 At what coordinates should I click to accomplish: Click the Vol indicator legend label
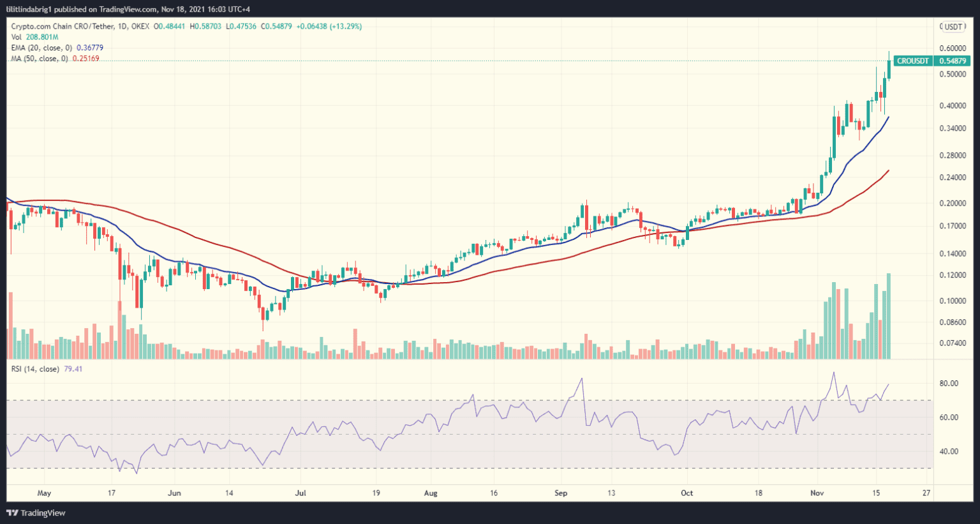[16, 37]
